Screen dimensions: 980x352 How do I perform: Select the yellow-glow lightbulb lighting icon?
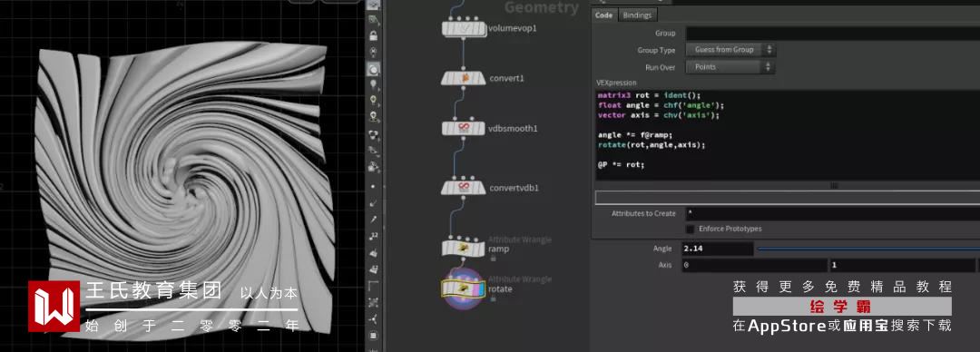click(x=374, y=100)
